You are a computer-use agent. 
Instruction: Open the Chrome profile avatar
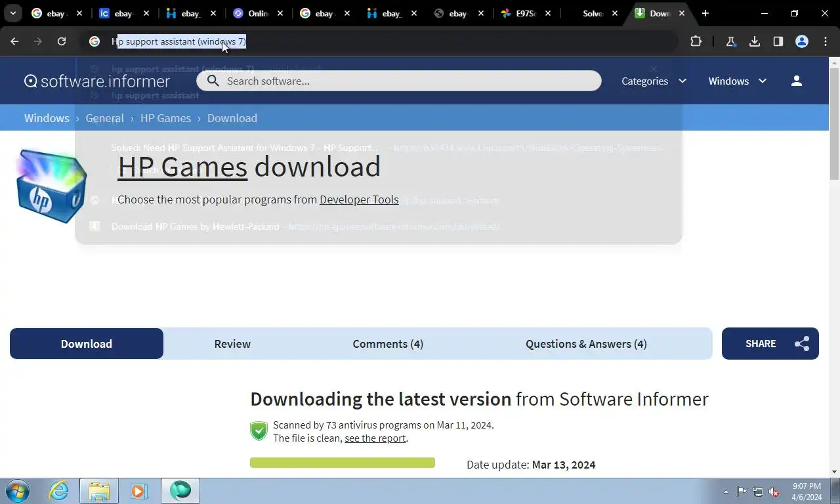(x=802, y=41)
